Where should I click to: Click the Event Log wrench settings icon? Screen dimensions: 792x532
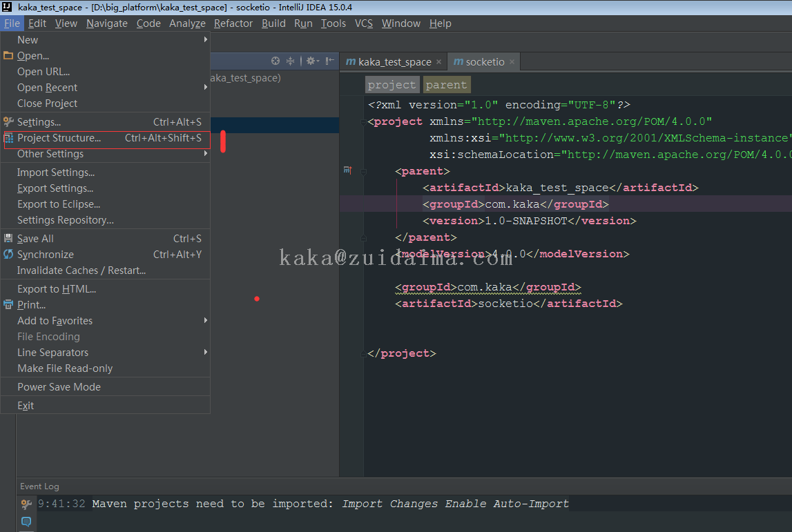pos(26,504)
